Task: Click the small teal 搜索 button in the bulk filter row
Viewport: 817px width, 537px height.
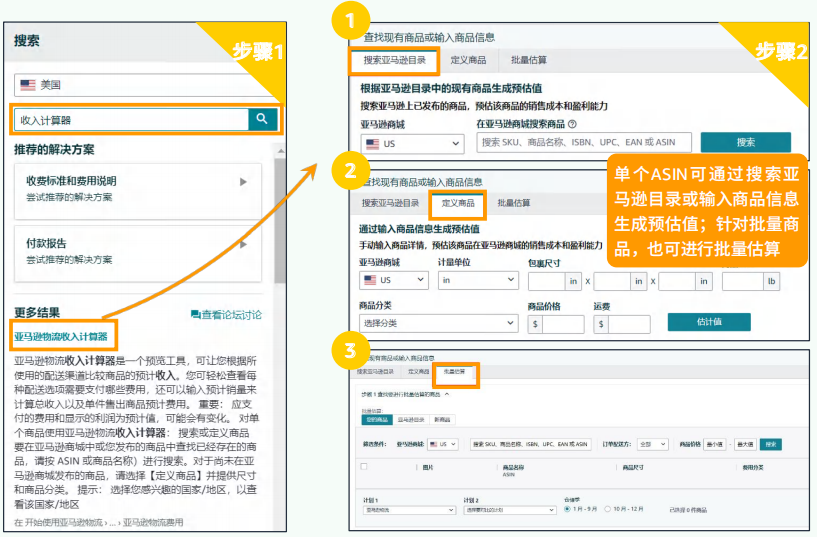Action: tap(771, 444)
